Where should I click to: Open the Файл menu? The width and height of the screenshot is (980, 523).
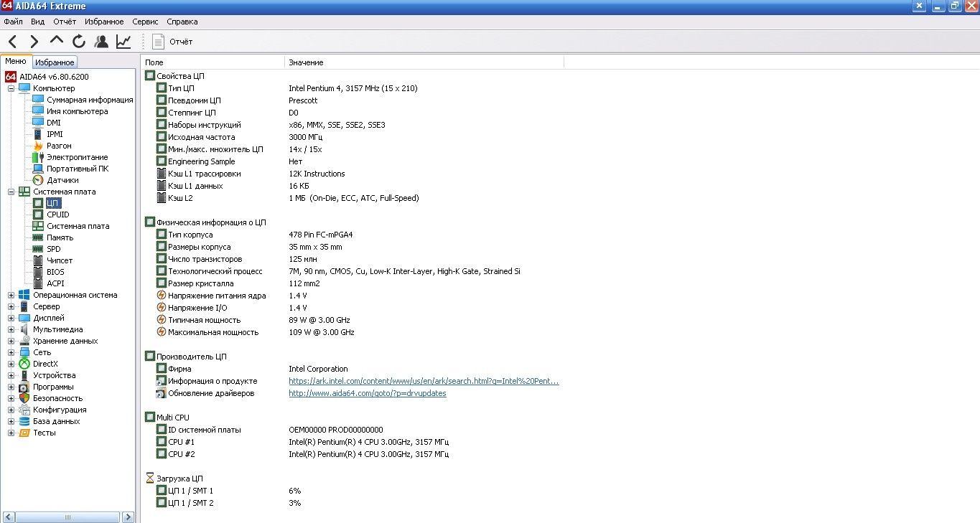pos(13,22)
